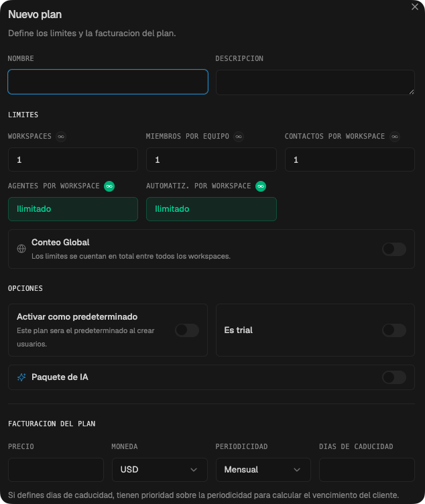Click the globe icon beside Conteo Global
Viewport: 425px width, 504px height.
click(x=21, y=249)
